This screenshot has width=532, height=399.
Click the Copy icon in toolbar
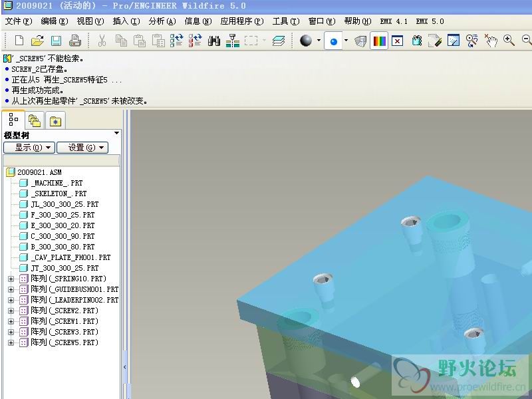coord(121,41)
